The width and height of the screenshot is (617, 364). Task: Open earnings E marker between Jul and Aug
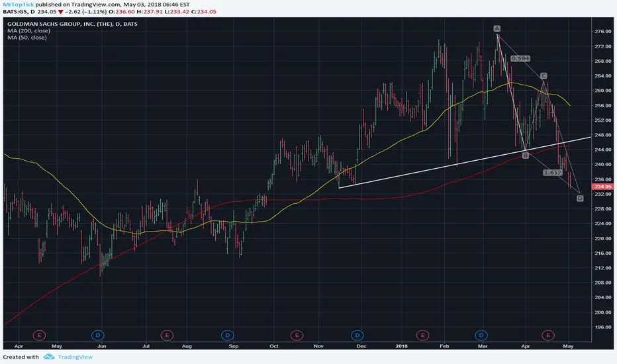point(167,336)
